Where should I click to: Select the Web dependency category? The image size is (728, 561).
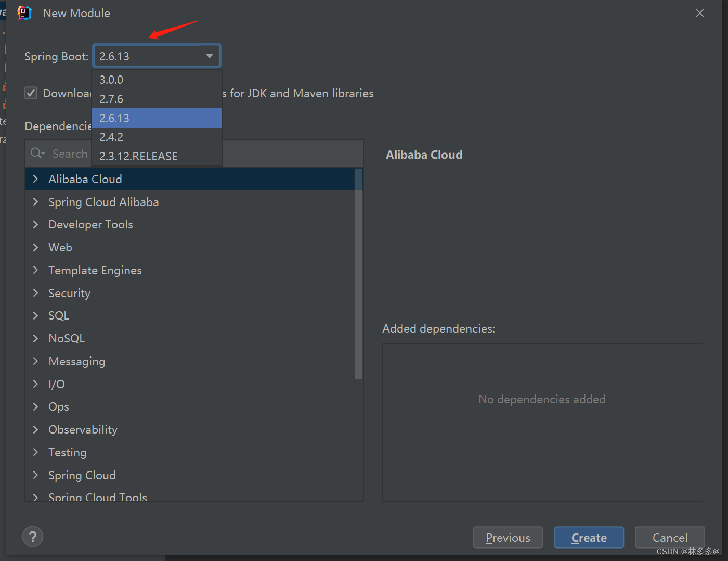[190, 247]
